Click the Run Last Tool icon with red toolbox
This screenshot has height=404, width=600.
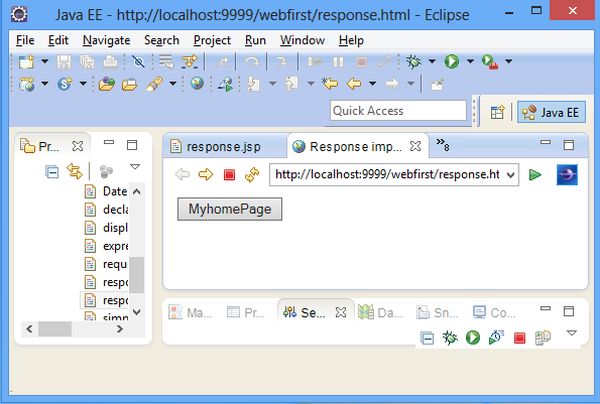(490, 61)
